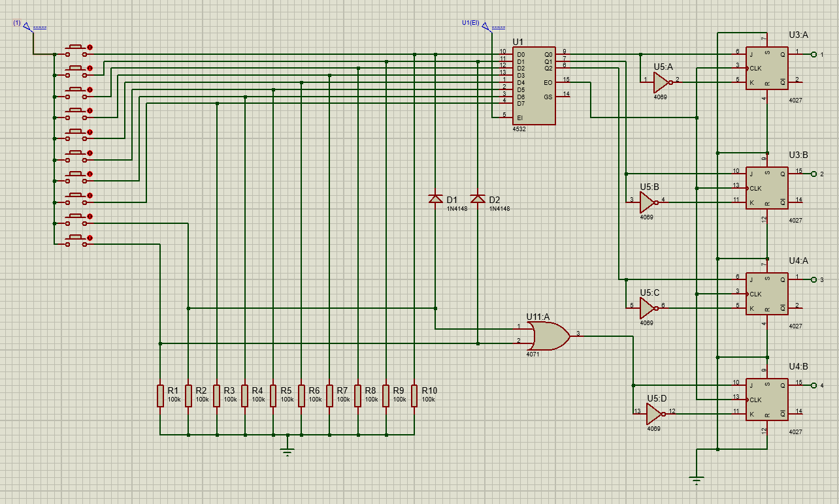839x504 pixels.
Task: Select resistor R5 body
Action: pyautogui.click(x=273, y=396)
